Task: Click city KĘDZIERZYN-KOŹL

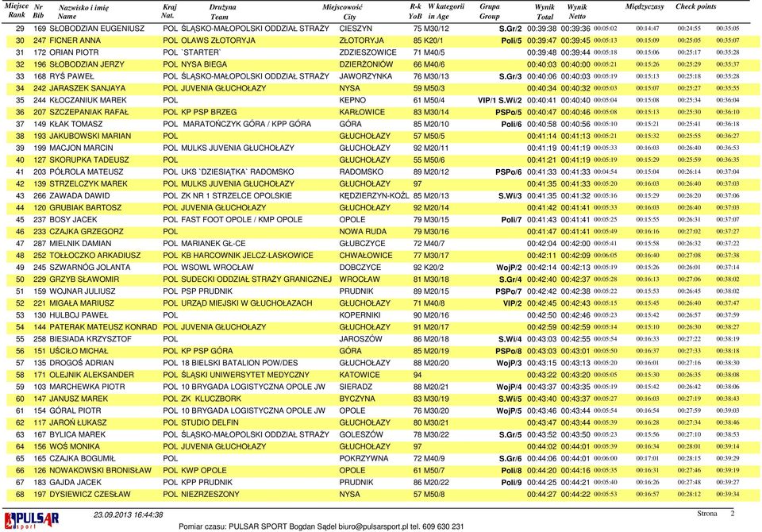Action: point(374,195)
